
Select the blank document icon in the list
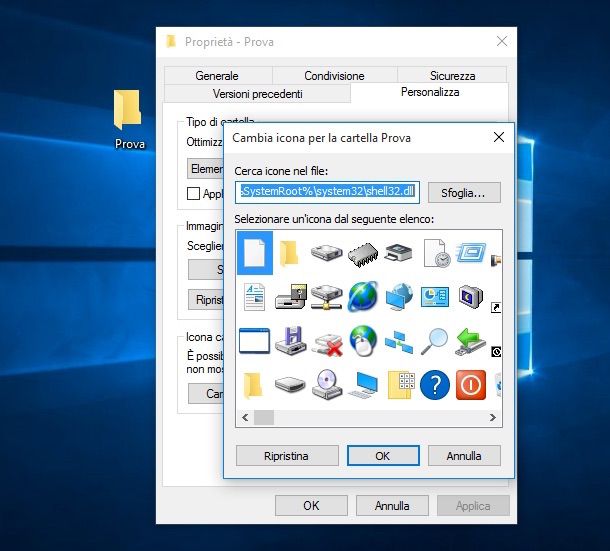[x=254, y=253]
